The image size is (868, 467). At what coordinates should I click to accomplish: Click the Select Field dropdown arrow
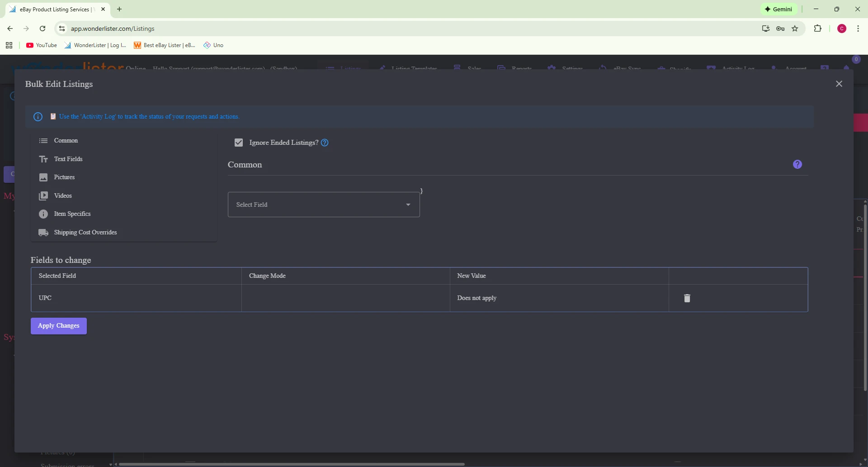coord(408,205)
